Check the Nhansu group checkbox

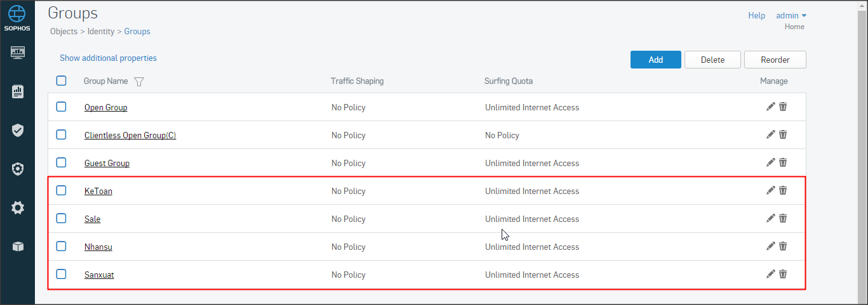tap(61, 246)
